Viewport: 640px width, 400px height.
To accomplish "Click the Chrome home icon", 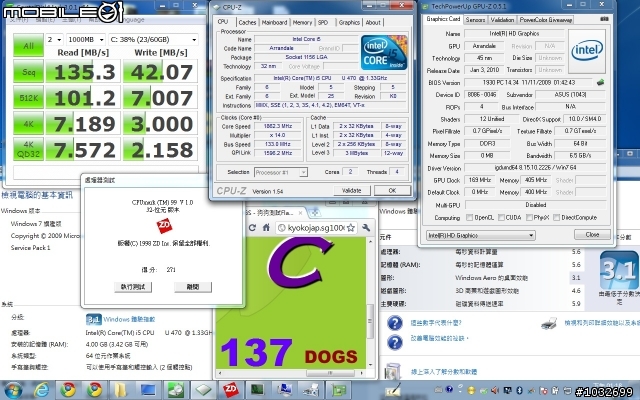I will point(266,228).
